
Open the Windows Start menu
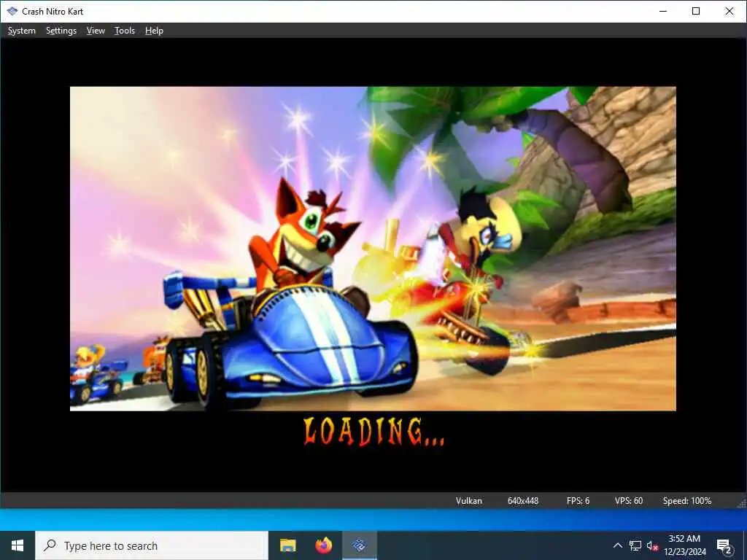[18, 545]
